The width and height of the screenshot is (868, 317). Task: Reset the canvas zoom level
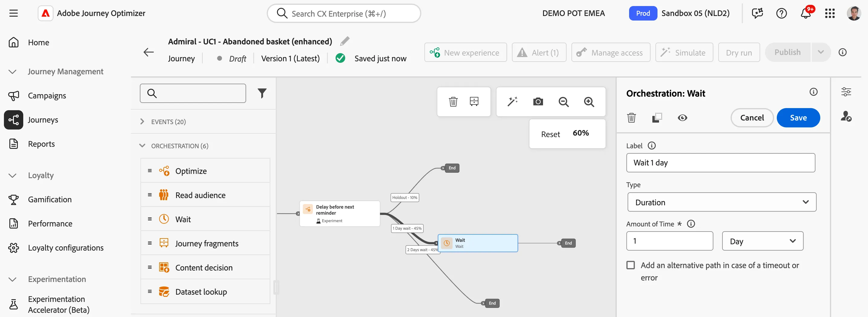pos(550,134)
